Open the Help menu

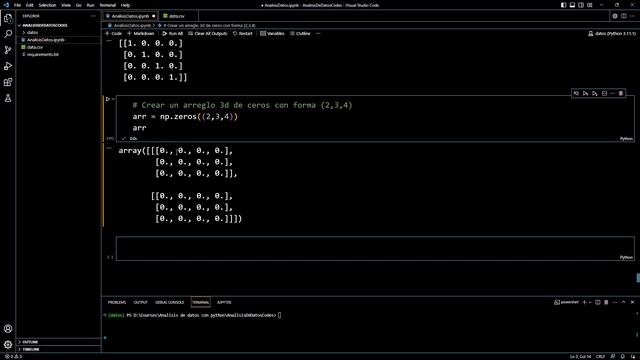coord(125,5)
